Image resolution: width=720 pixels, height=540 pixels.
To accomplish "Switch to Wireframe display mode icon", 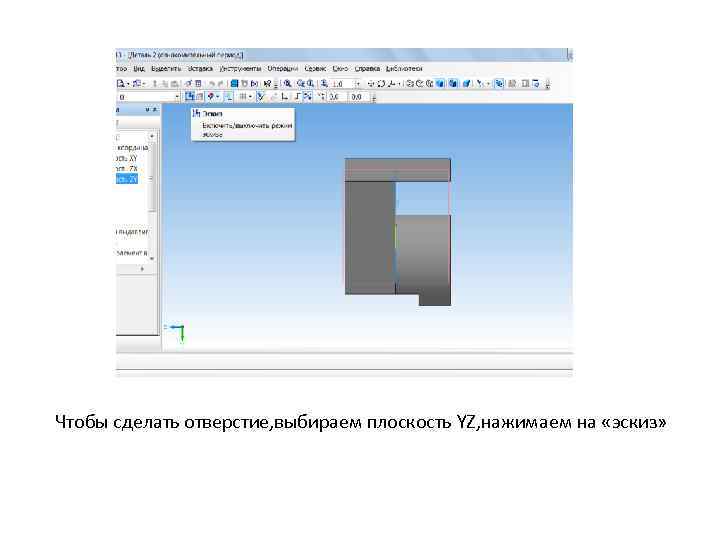I will tap(410, 84).
